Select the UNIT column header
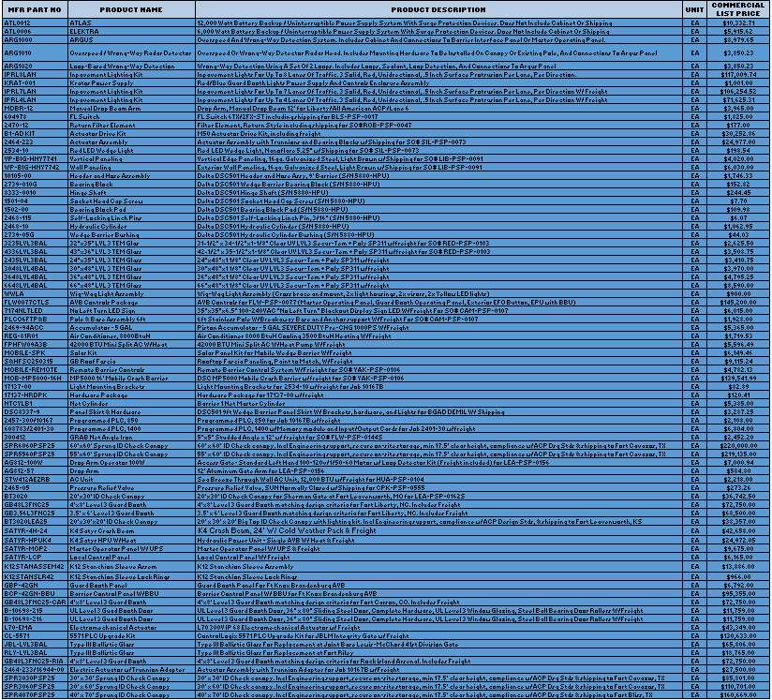 (694, 10)
